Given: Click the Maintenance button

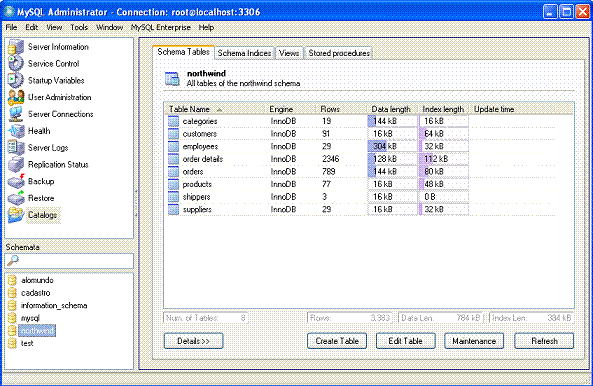Looking at the screenshot, I should [474, 341].
